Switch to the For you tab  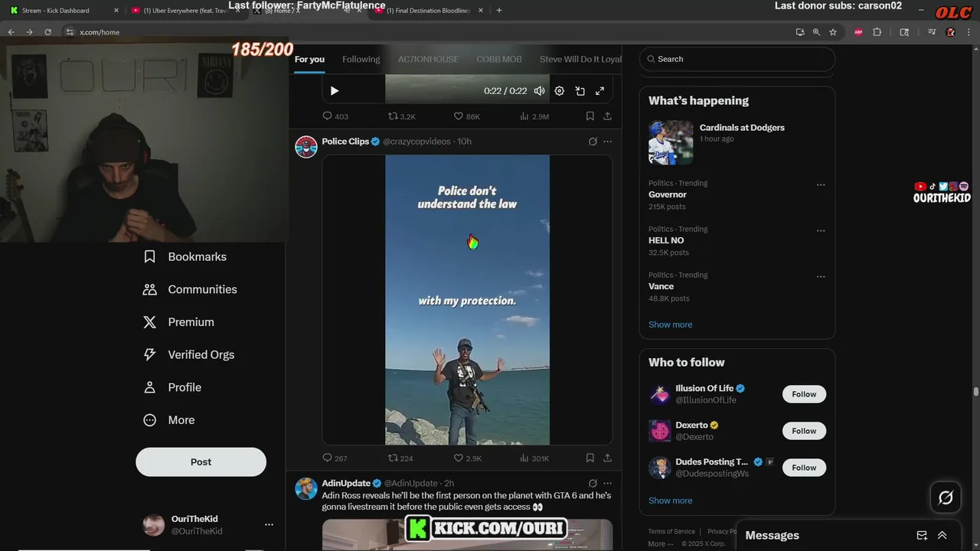(309, 59)
